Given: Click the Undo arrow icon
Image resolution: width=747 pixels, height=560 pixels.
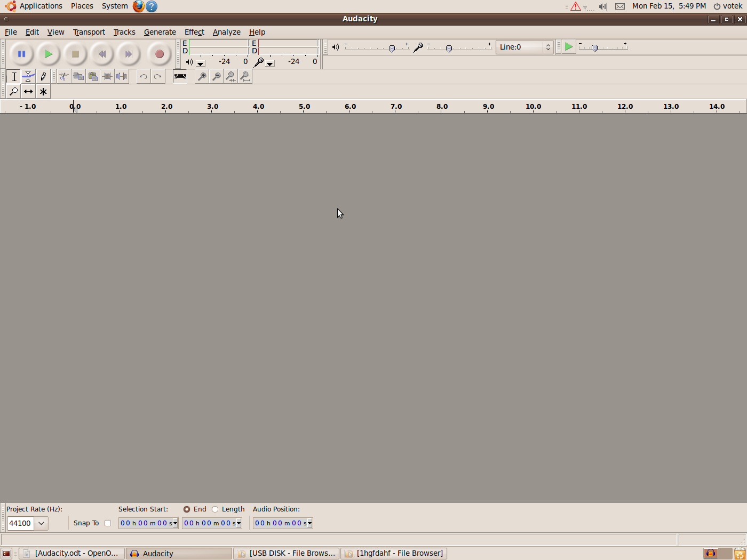Looking at the screenshot, I should 143,76.
